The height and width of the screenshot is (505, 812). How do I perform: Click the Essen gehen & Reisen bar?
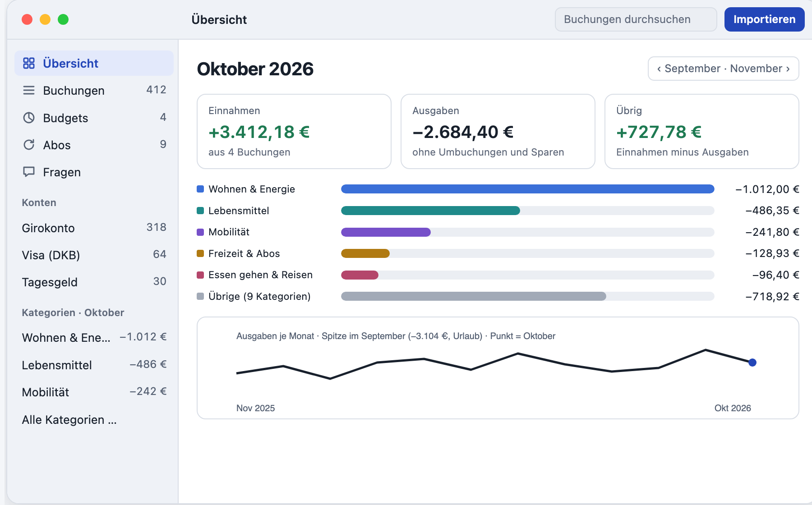(x=528, y=275)
